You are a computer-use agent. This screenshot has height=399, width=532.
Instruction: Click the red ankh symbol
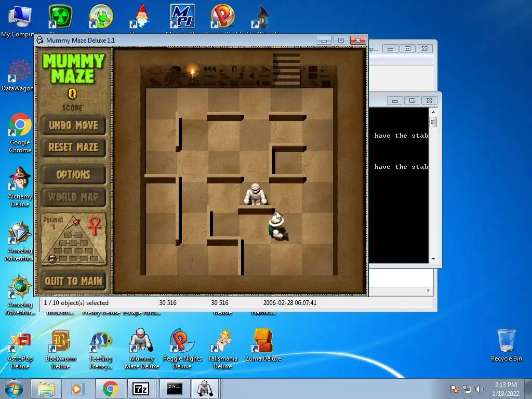tap(95, 227)
